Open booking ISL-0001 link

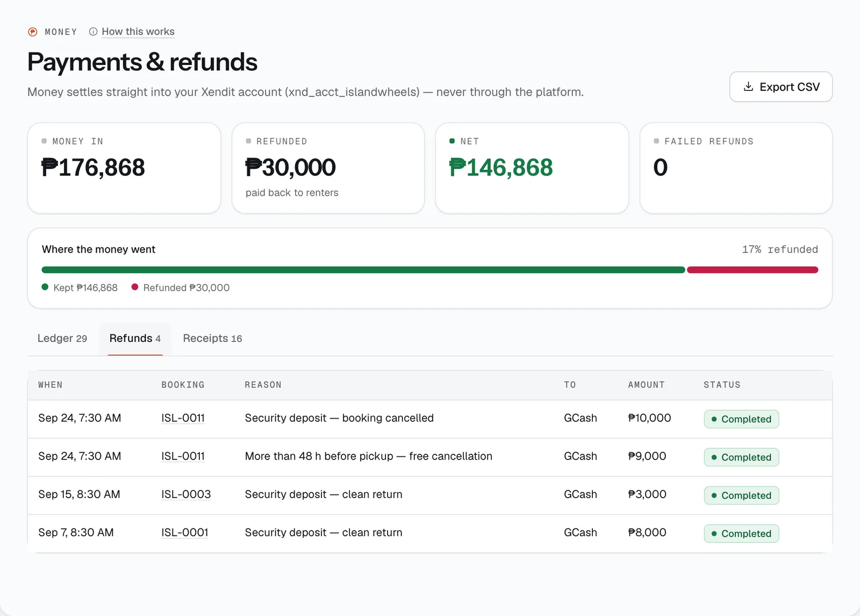click(x=184, y=533)
